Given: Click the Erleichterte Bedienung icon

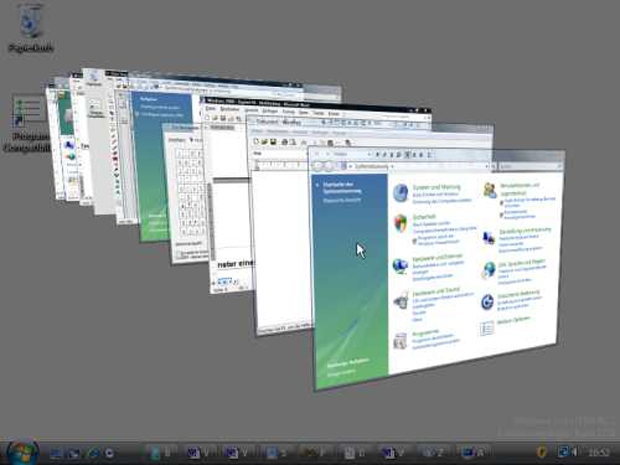Looking at the screenshot, I should [488, 301].
